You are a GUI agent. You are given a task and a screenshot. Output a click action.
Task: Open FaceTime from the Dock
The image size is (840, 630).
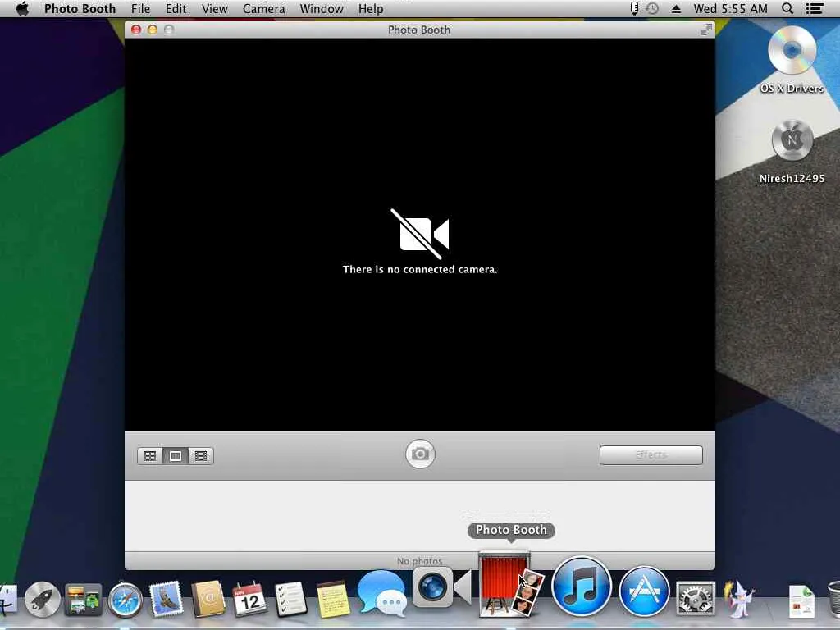441,587
